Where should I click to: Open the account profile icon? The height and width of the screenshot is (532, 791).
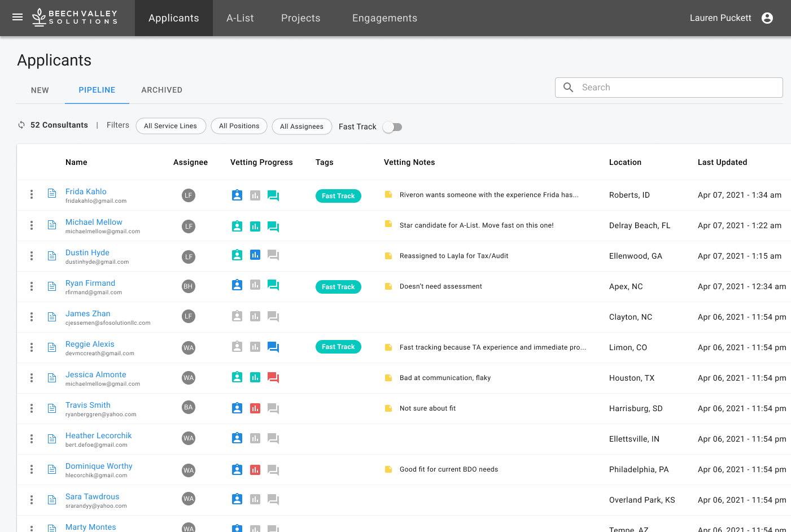coord(767,18)
